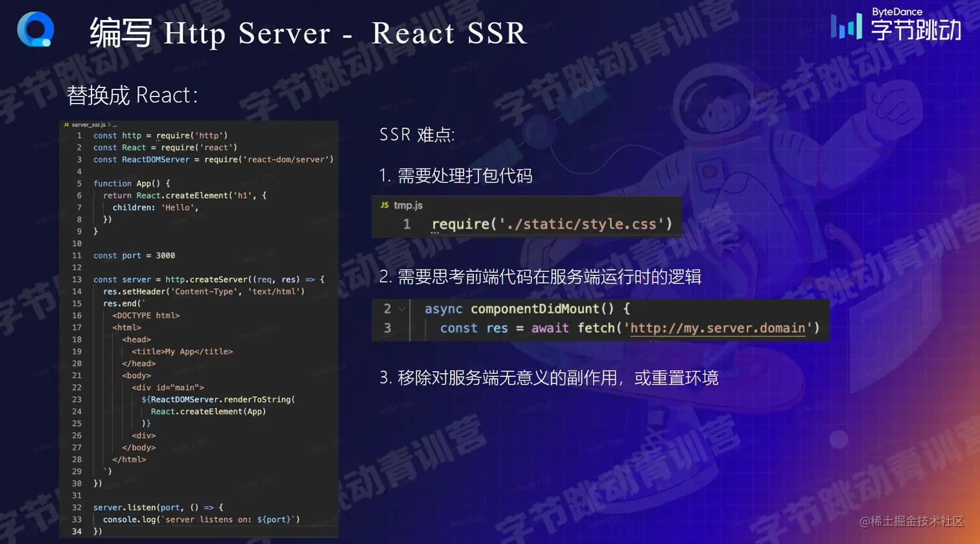Click the return React.createElement('h1' line
Viewport: 980px width, 544px height.
point(185,196)
